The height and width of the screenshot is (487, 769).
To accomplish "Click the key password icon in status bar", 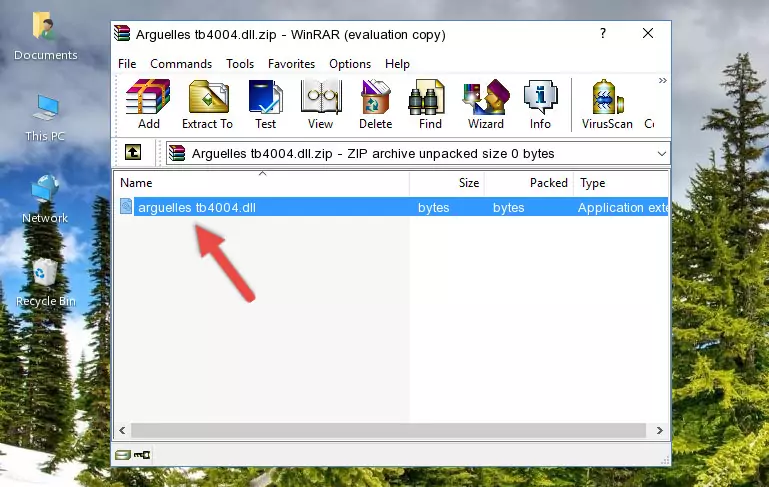I will coord(142,455).
